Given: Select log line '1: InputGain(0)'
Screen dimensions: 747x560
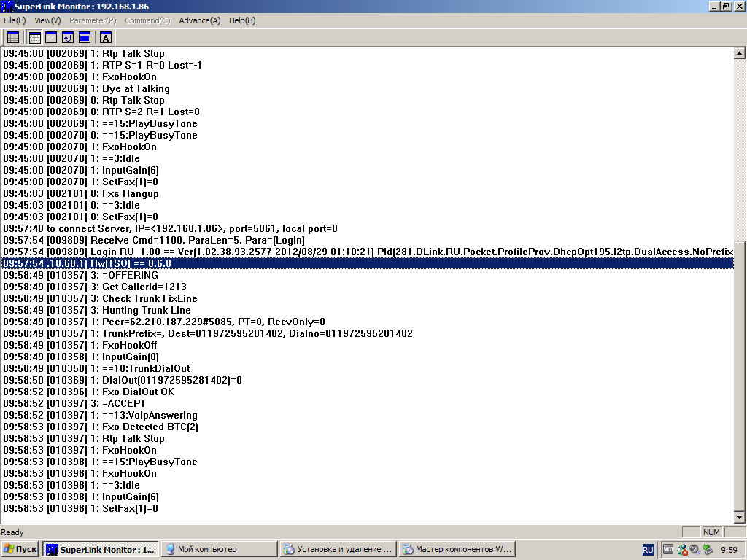Looking at the screenshot, I should pos(368,357).
